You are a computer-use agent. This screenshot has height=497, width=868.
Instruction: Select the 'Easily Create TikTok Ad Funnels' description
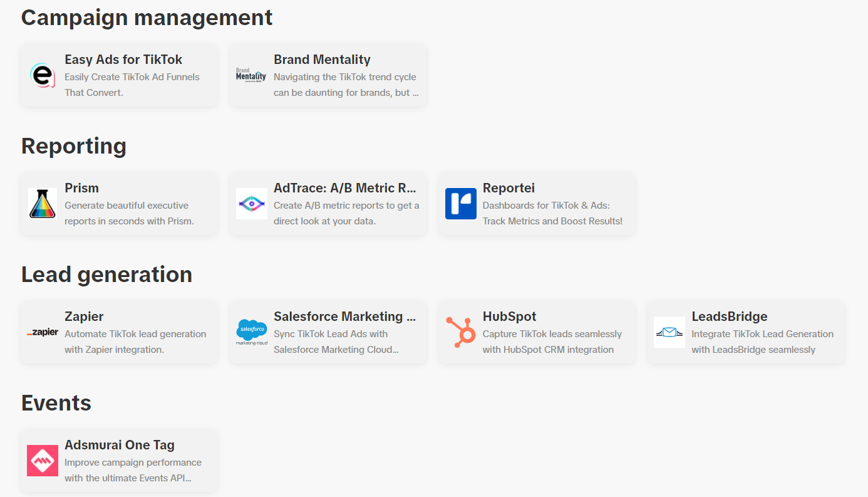[132, 85]
